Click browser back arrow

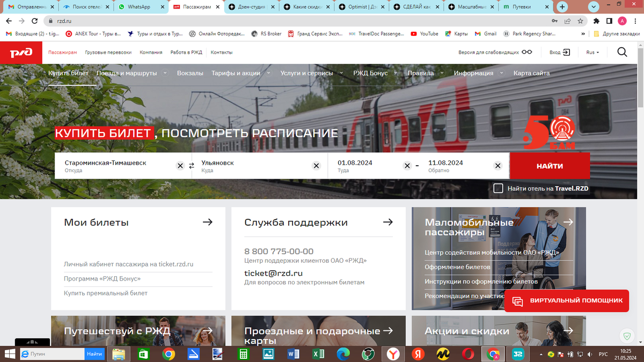[x=9, y=21]
